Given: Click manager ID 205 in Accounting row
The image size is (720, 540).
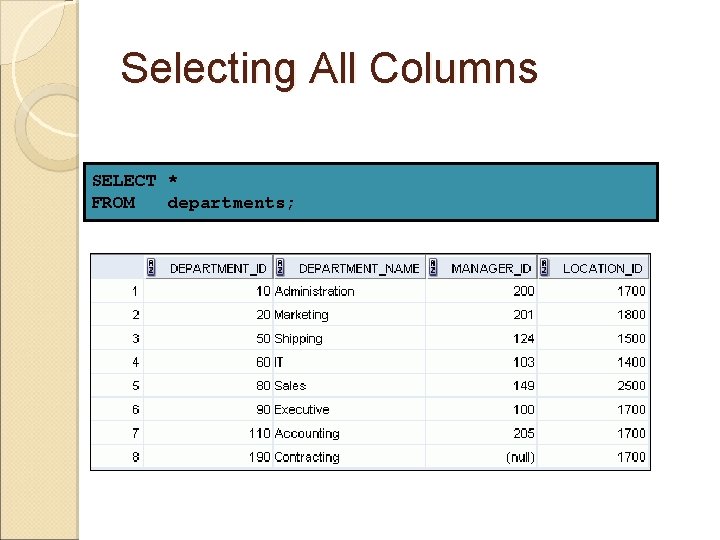Looking at the screenshot, I should pyautogui.click(x=481, y=433).
